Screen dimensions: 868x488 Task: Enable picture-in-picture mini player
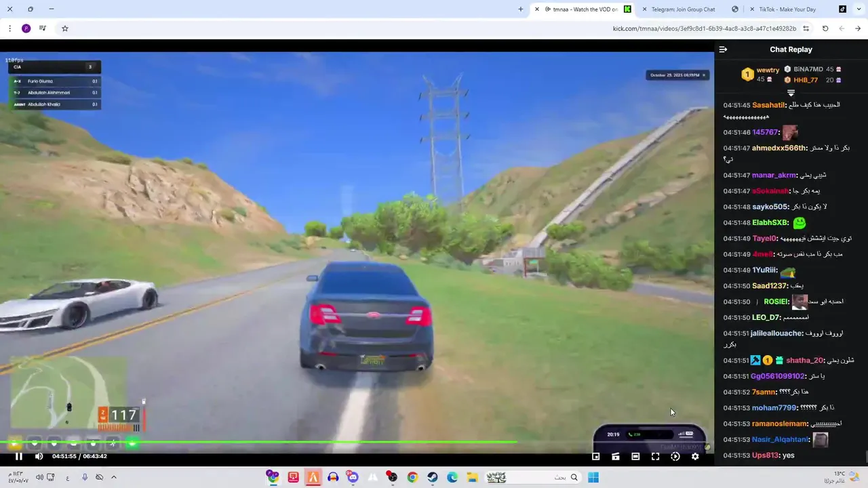pos(596,456)
